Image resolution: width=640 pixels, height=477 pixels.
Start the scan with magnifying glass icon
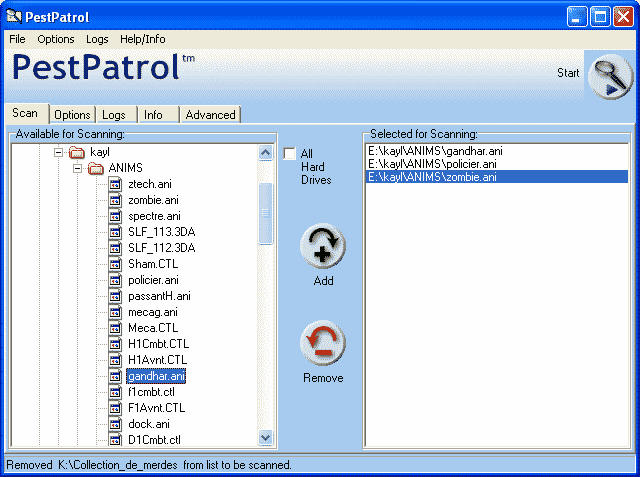tap(610, 77)
